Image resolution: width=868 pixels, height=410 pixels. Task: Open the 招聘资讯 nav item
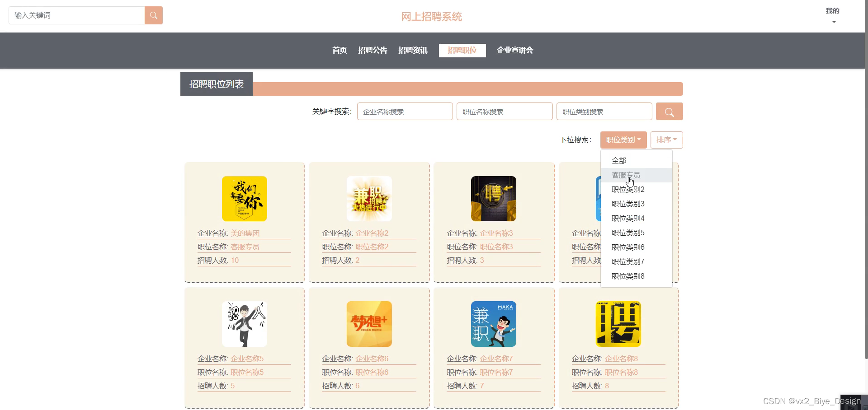[x=413, y=50]
